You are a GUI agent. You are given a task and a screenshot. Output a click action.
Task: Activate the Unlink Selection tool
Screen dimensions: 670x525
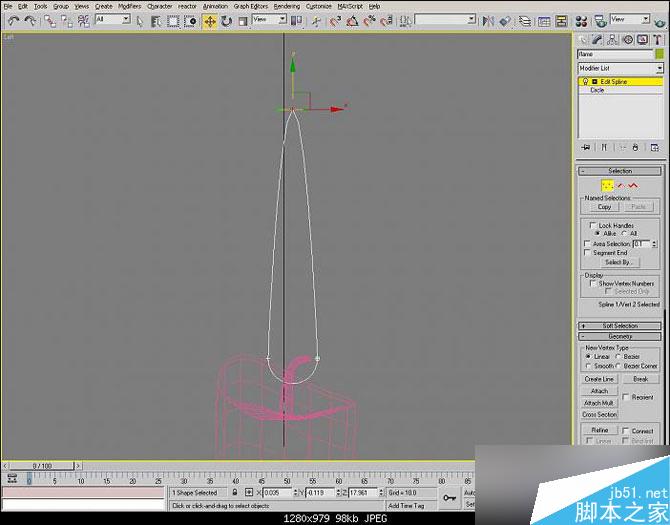click(67, 21)
